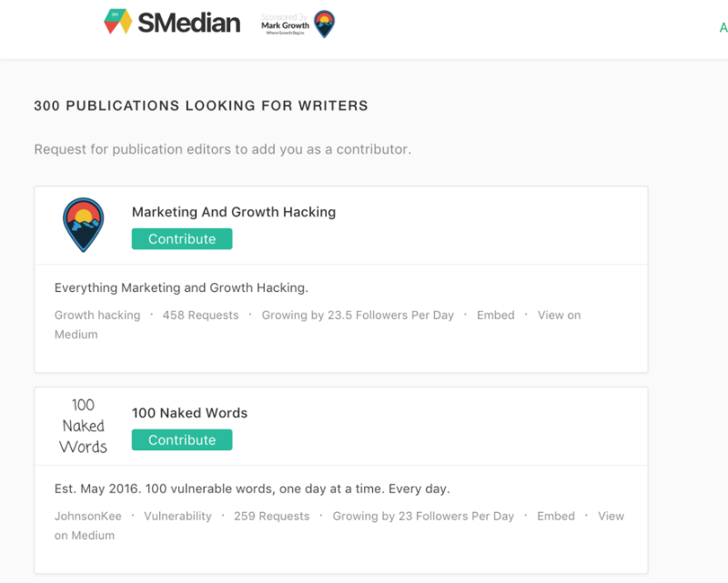728x583 pixels.
Task: Open the 100 Naked Words title
Action: pos(189,413)
